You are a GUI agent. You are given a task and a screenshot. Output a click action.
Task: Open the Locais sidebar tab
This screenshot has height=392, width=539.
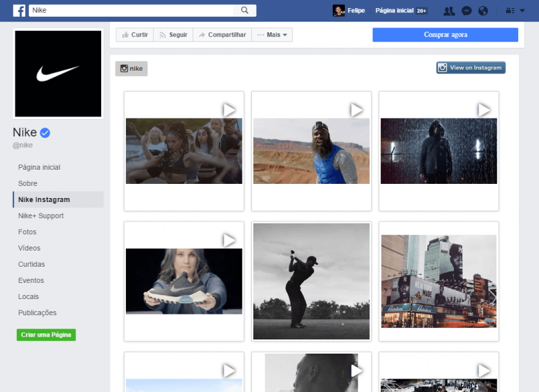click(x=28, y=296)
